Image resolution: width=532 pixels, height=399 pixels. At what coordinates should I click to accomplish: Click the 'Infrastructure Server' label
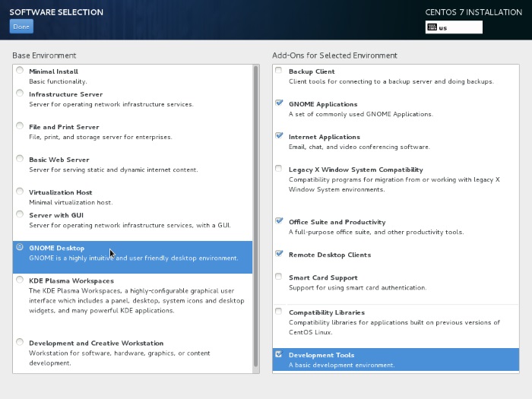point(66,94)
